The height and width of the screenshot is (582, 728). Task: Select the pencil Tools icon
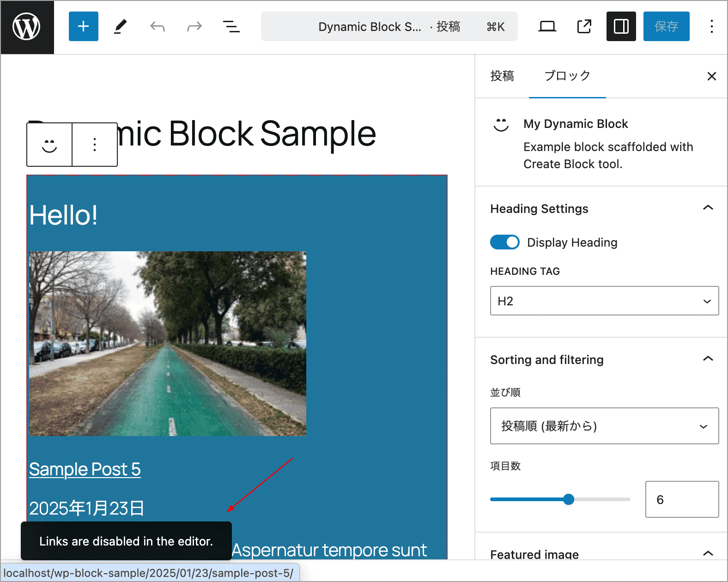120,26
